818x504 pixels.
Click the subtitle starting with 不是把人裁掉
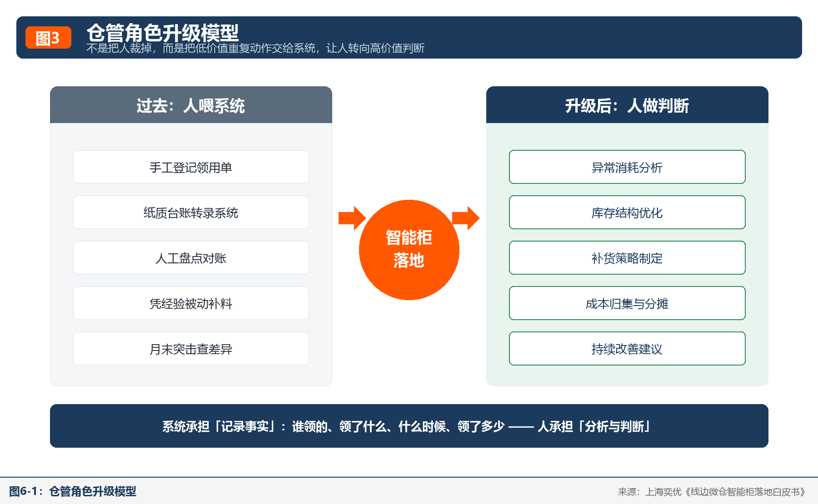click(x=255, y=48)
